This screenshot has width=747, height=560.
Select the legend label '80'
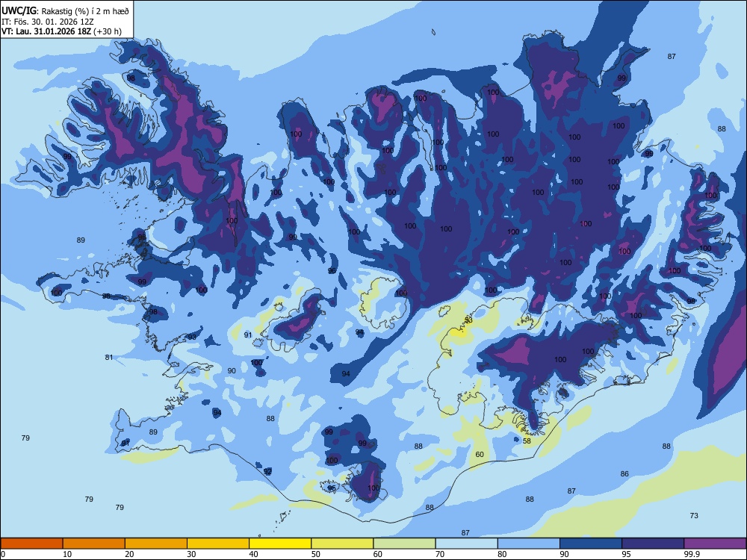(502, 554)
